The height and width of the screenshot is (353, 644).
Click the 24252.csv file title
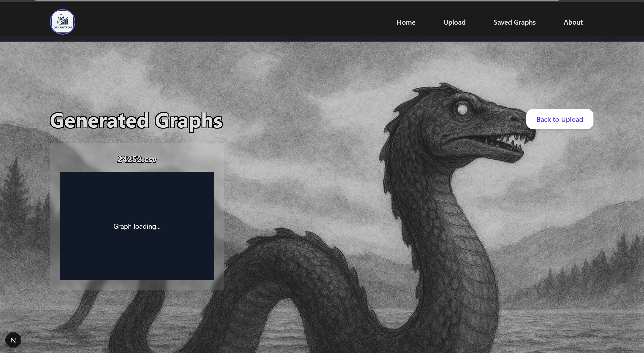point(137,159)
